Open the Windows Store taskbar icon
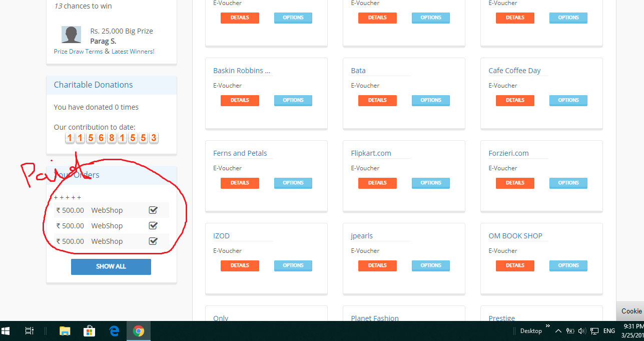The image size is (644, 341). pyautogui.click(x=89, y=331)
